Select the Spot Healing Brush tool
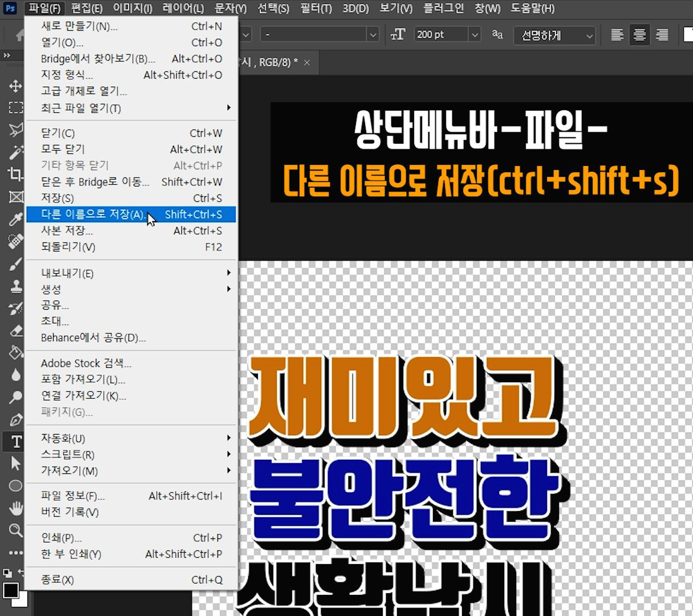The height and width of the screenshot is (616, 693). (x=15, y=241)
